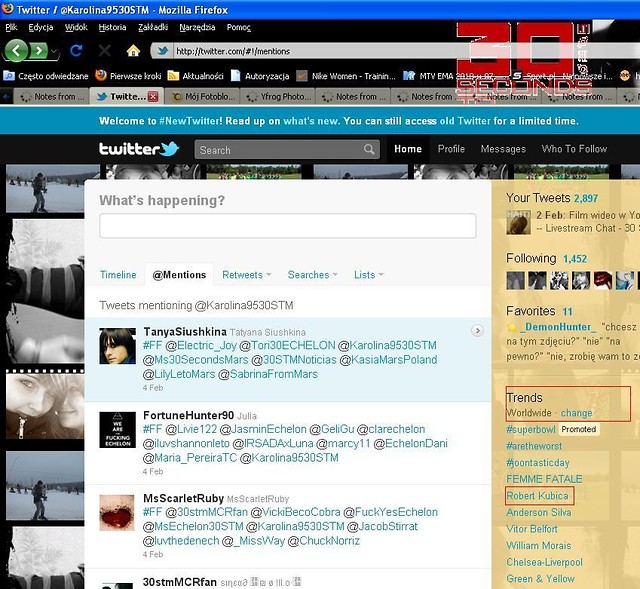Click the Twitter bird site icon in address bar
Viewport: 640px width, 589px height.
point(163,51)
